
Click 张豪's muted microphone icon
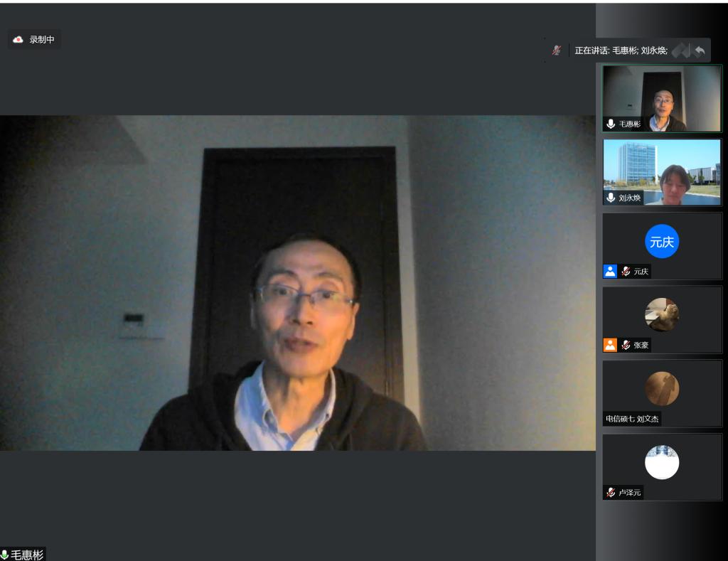point(626,345)
